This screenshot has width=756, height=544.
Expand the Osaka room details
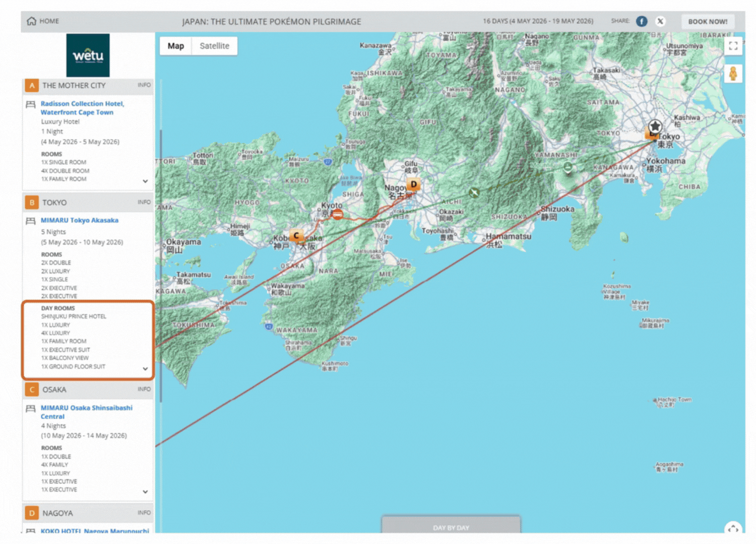click(x=145, y=492)
